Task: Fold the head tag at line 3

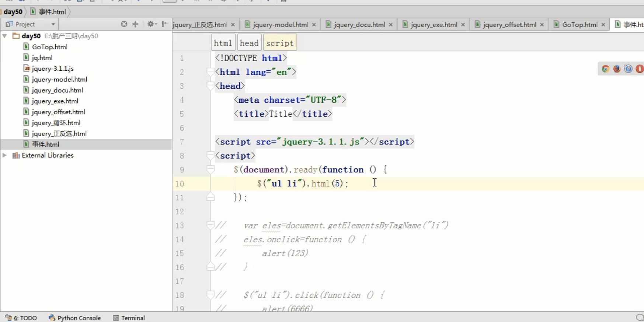Action: 210,86
